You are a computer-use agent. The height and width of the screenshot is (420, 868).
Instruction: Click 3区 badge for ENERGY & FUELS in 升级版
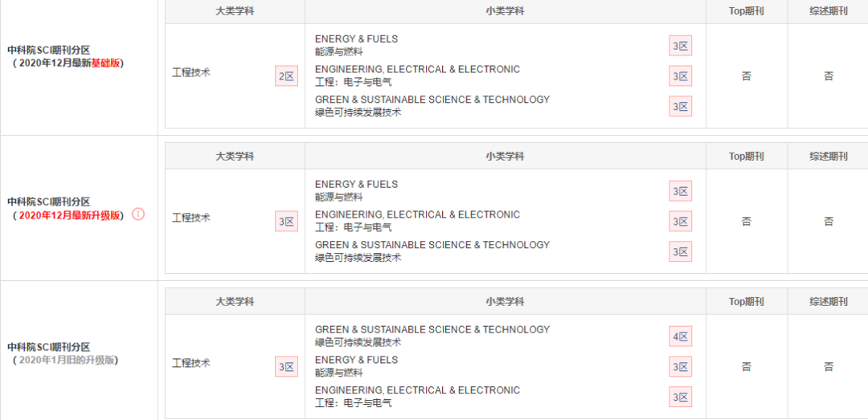[681, 191]
